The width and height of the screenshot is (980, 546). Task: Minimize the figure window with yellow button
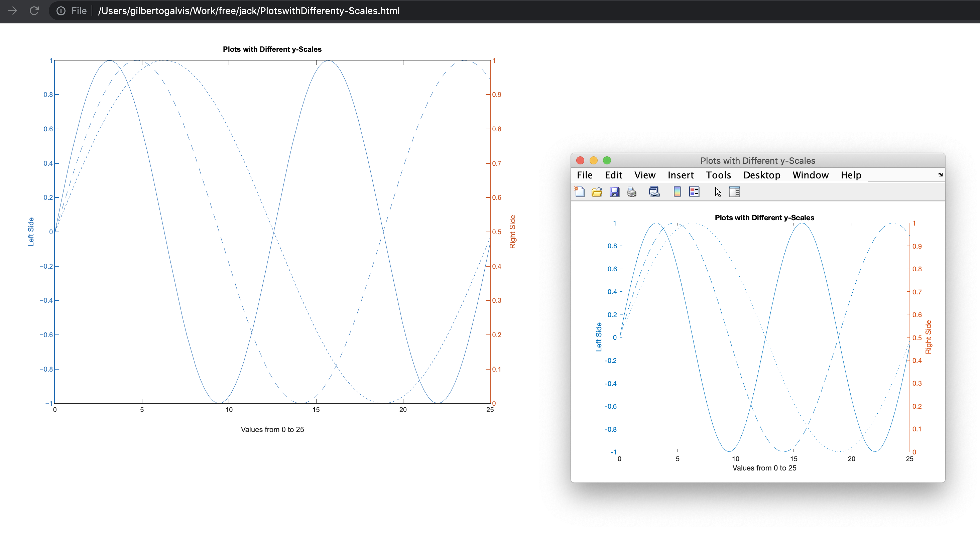pos(594,160)
